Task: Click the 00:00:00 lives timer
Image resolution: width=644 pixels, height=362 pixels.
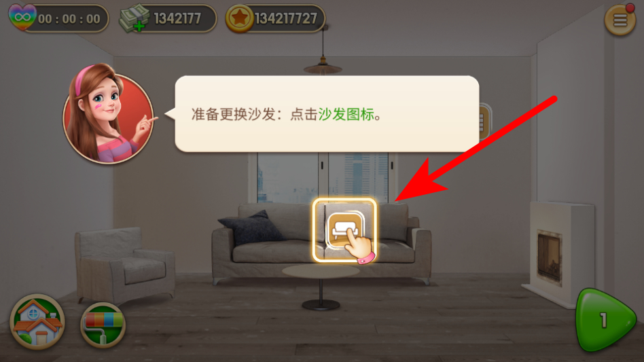Action: point(69,19)
